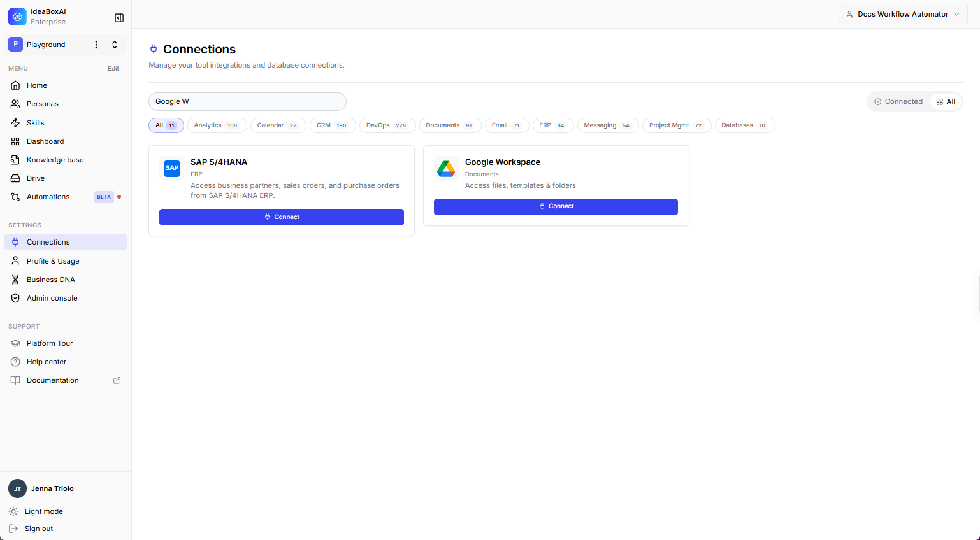Click the Dashboard grid icon
This screenshot has height=540, width=980.
tap(15, 141)
